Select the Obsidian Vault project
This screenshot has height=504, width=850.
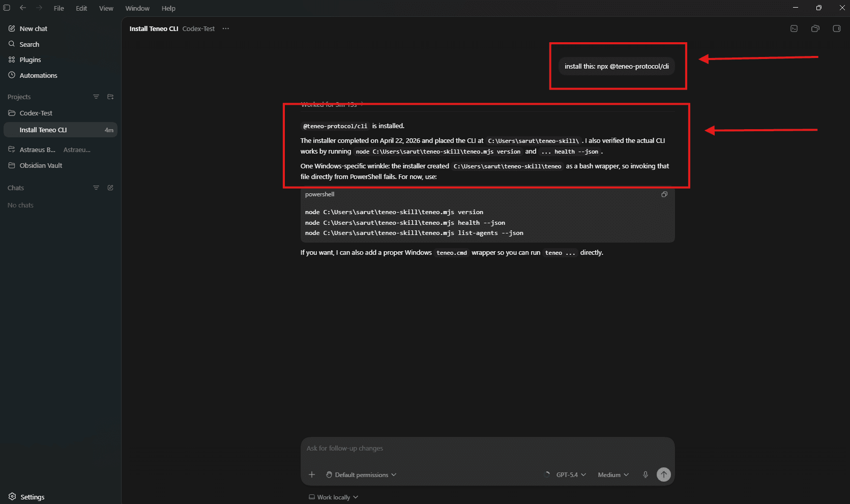pos(61,165)
